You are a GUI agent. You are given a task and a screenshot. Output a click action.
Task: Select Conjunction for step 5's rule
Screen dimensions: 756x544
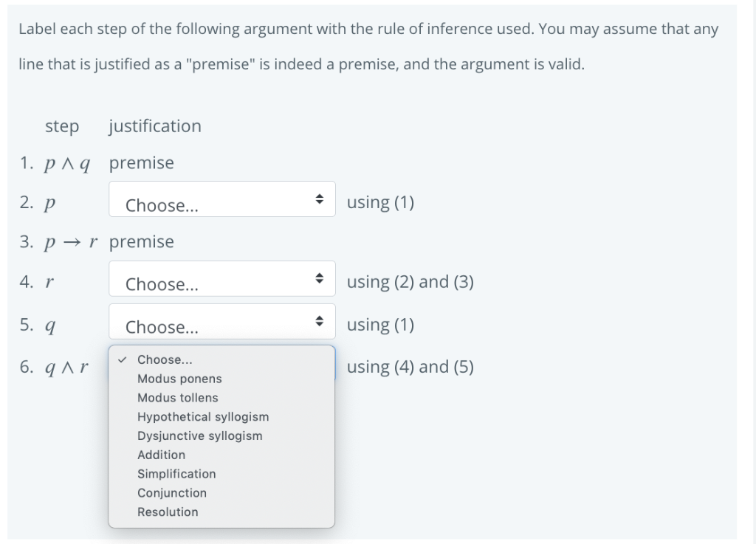(172, 492)
